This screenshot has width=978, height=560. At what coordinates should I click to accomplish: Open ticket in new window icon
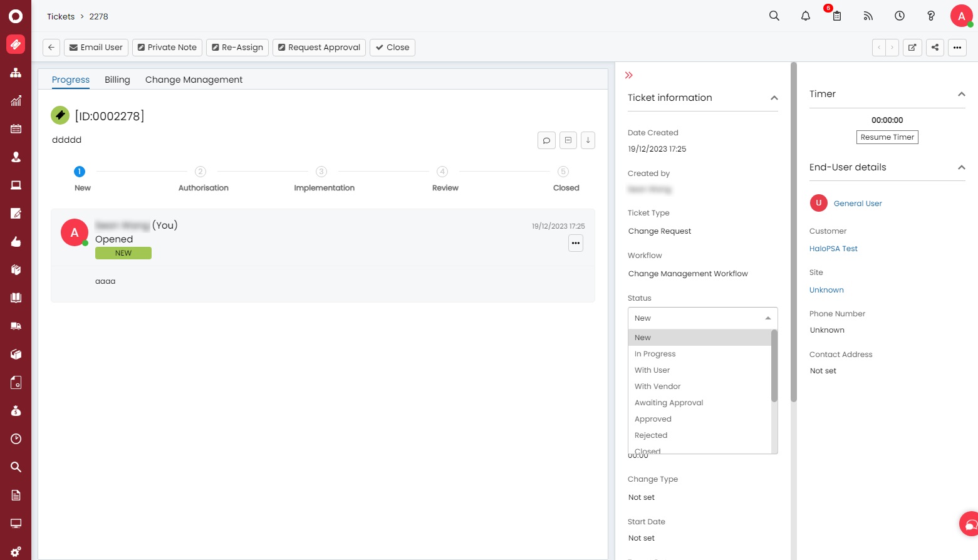pos(912,48)
